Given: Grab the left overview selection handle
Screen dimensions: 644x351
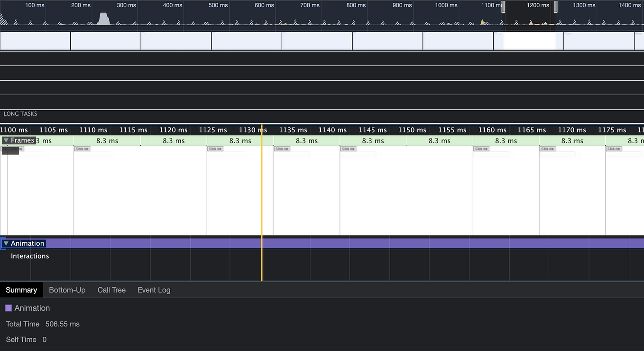Looking at the screenshot, I should 504,7.
